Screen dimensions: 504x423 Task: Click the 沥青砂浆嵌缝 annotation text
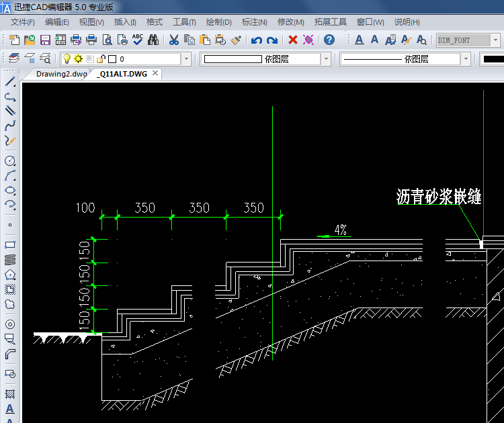tap(439, 196)
